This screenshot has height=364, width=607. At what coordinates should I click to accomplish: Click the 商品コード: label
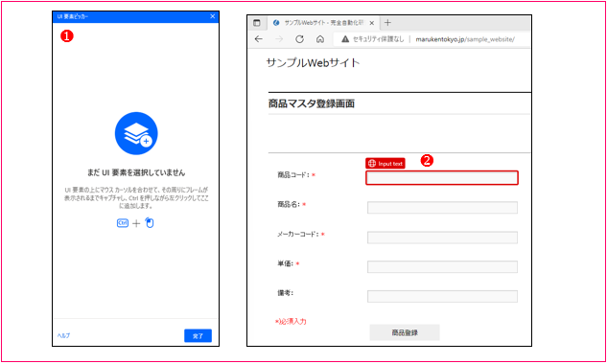(293, 175)
